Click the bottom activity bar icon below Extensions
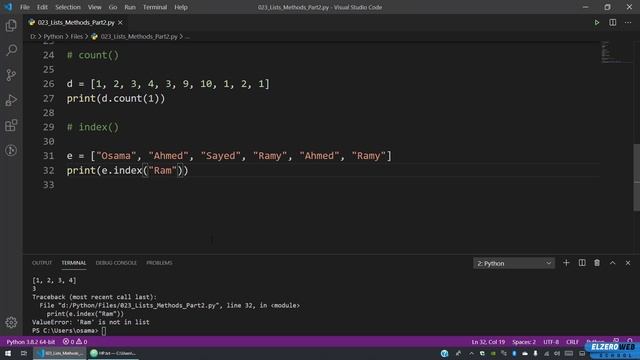Viewport: 640px width, 360px height. (x=11, y=150)
